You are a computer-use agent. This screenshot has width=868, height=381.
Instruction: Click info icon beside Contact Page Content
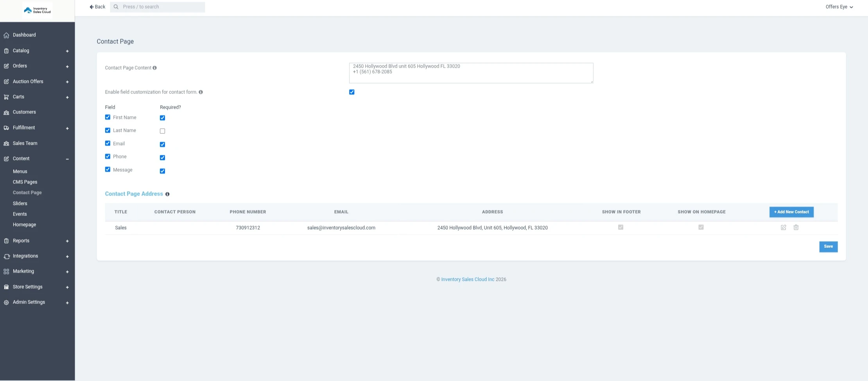tap(154, 68)
